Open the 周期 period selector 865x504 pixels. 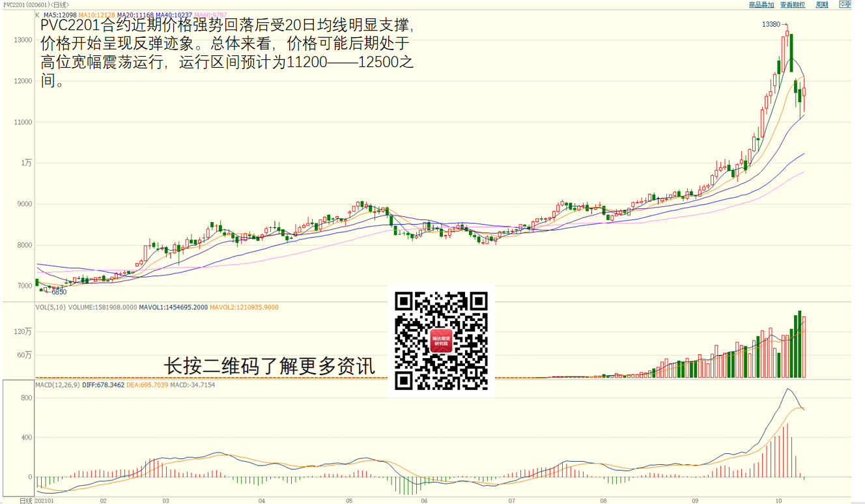pyautogui.click(x=822, y=5)
